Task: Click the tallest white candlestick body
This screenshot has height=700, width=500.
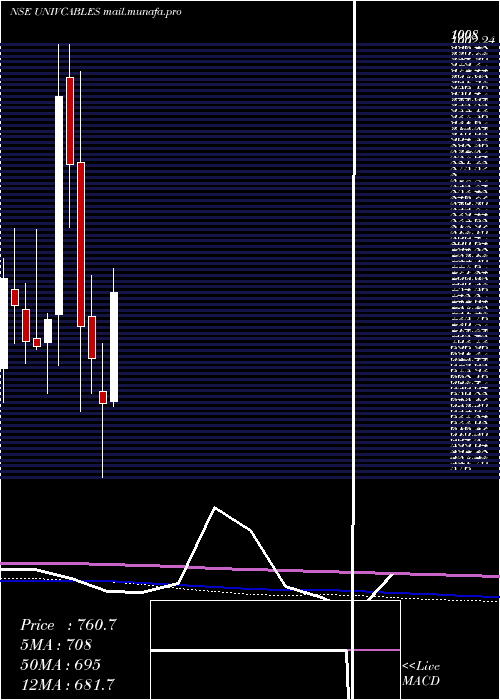Action: coord(59,205)
